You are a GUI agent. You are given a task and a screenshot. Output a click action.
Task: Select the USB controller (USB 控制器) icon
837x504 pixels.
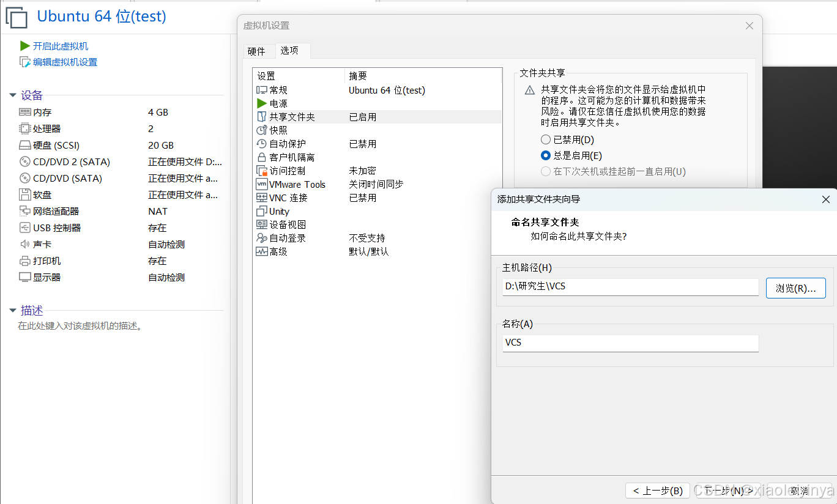click(25, 228)
